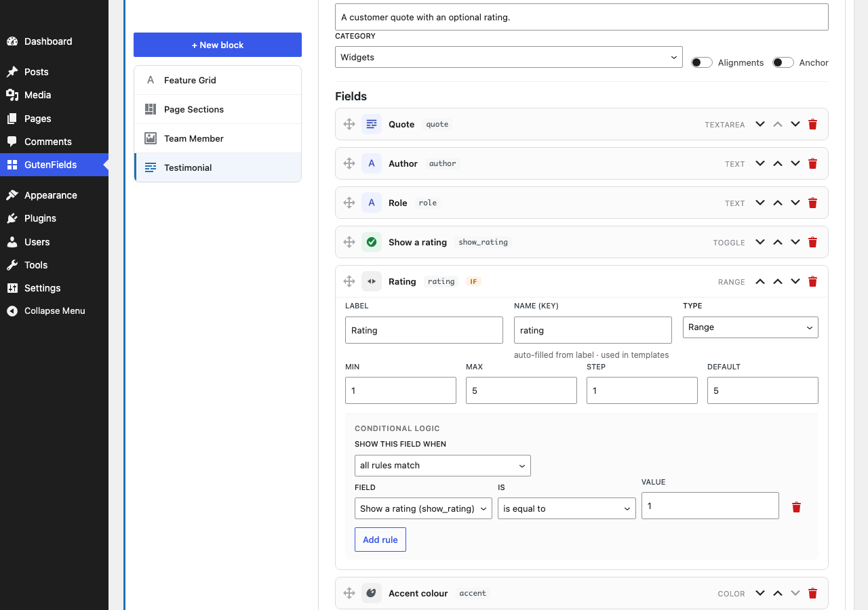Viewport: 868px width, 610px height.
Task: Select the Team Member block
Action: 218,138
